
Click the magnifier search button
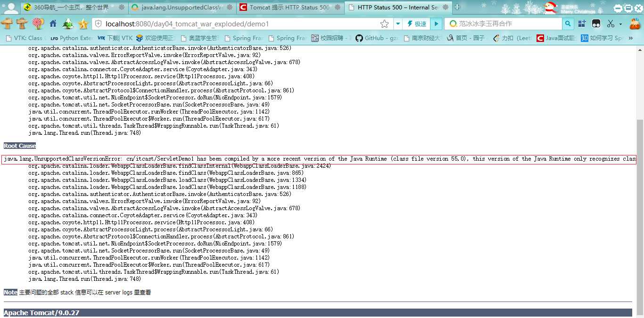pyautogui.click(x=568, y=24)
